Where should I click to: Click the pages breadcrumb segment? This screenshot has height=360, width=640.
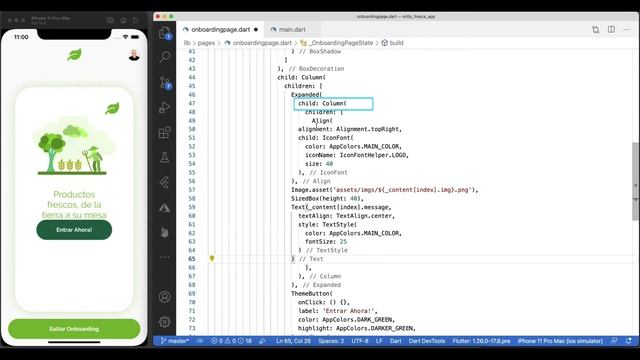coord(206,42)
